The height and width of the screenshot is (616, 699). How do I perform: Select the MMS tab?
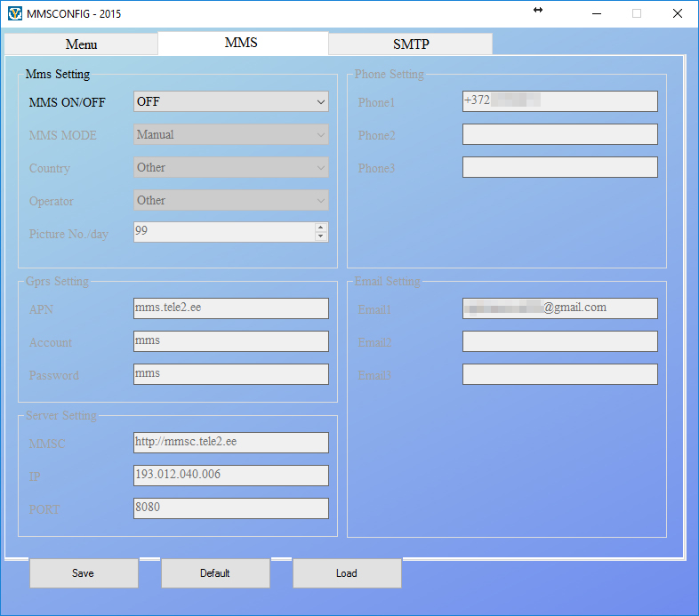click(x=242, y=43)
